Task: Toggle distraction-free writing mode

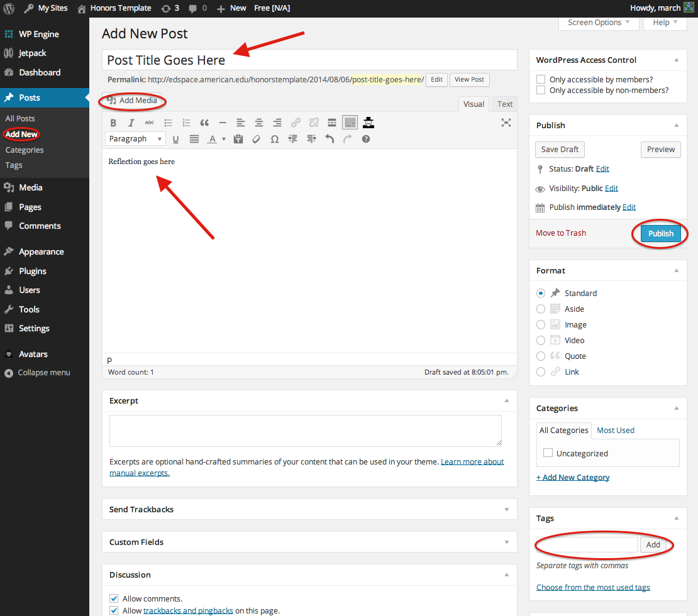Action: pos(506,123)
